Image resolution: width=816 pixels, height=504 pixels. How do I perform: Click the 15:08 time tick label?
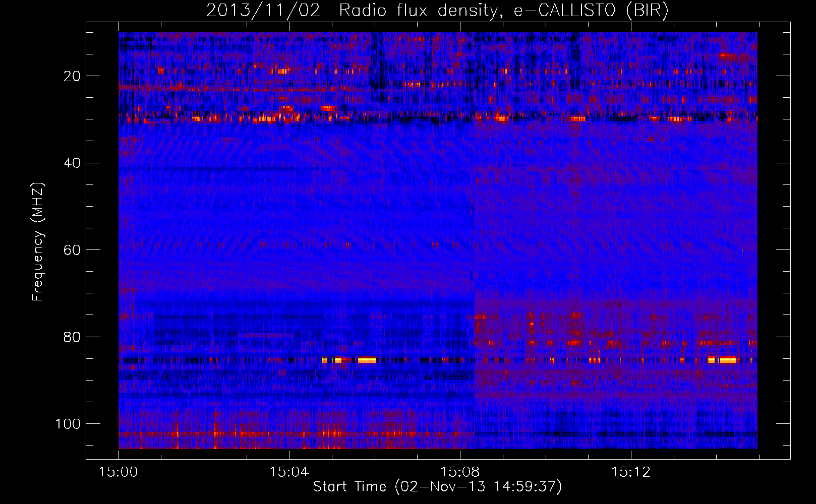460,472
